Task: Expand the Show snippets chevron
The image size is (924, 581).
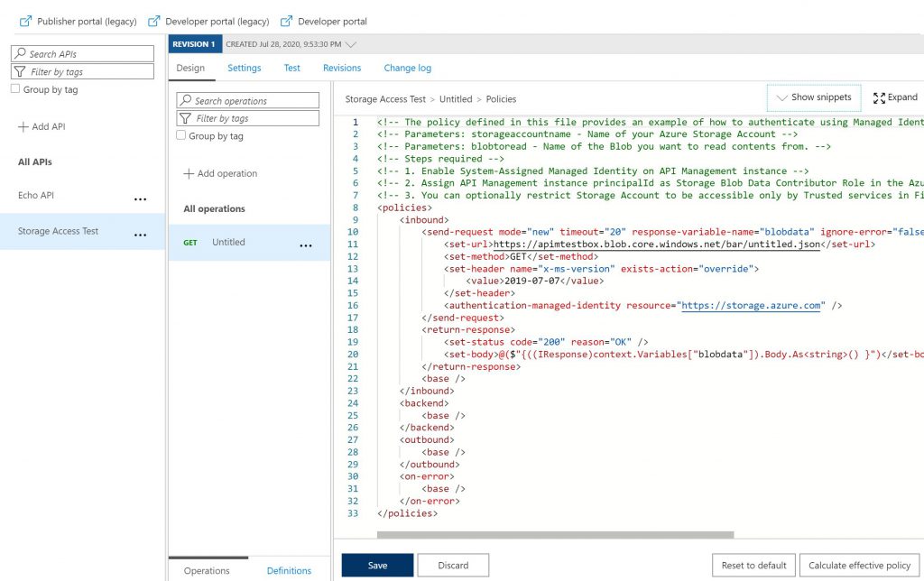Action: point(782,97)
